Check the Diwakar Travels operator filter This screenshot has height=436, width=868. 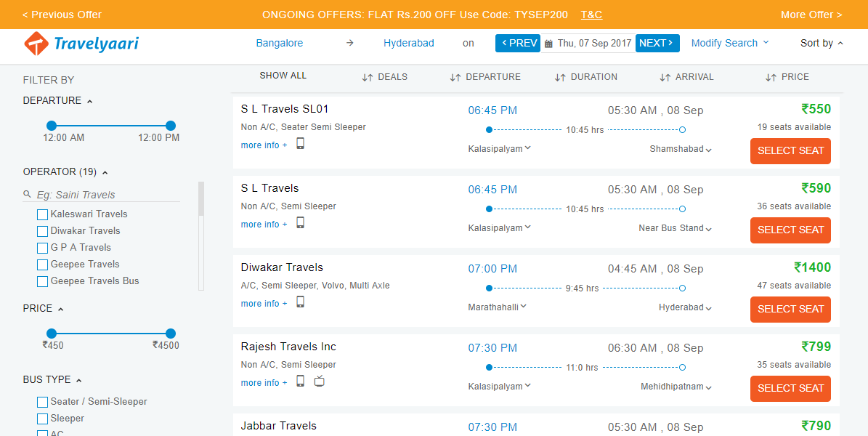(x=42, y=231)
